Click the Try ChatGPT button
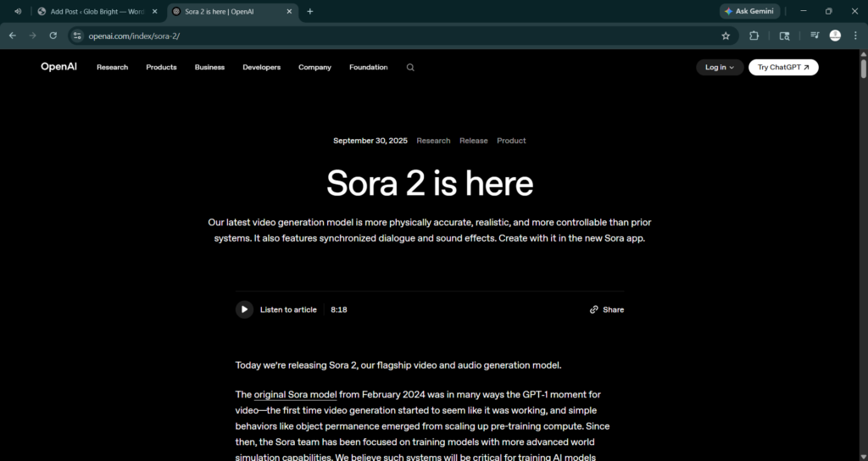 (783, 68)
